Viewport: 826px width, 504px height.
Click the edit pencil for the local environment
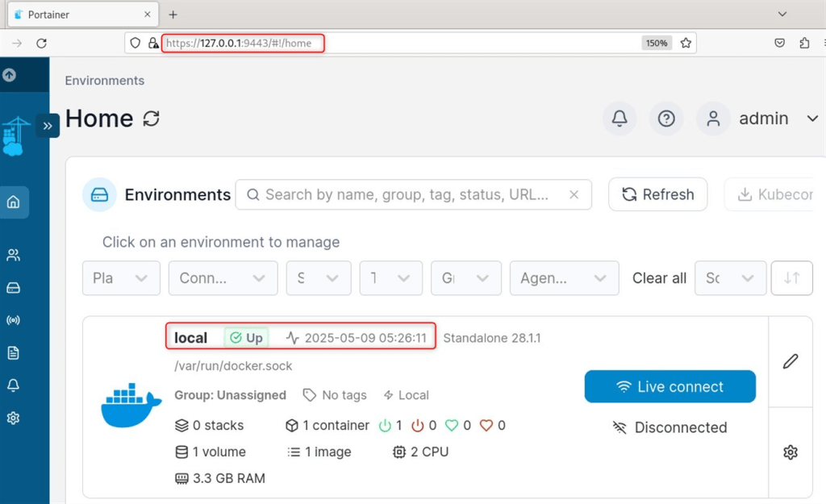click(x=791, y=361)
